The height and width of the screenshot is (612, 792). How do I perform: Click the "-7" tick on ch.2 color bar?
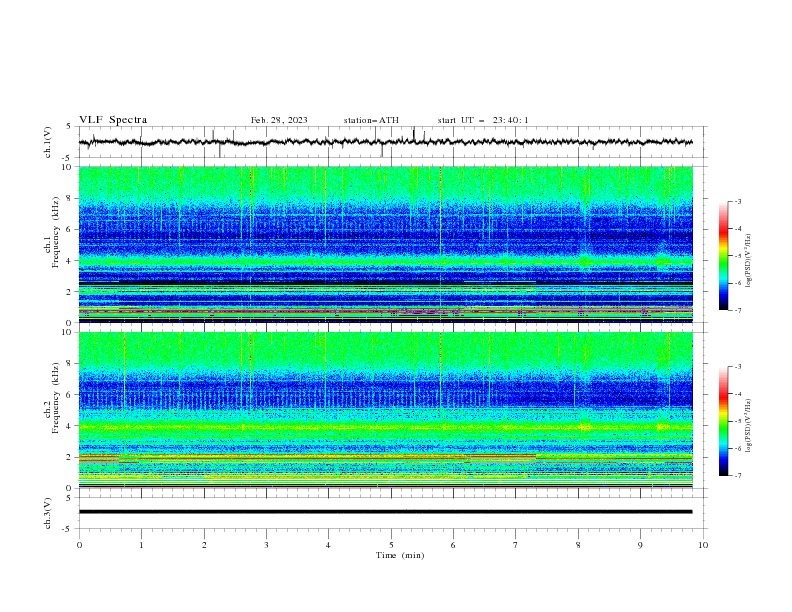pyautogui.click(x=737, y=476)
